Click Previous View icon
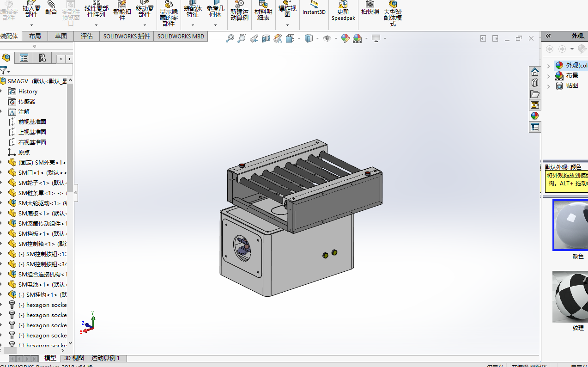 (254, 39)
